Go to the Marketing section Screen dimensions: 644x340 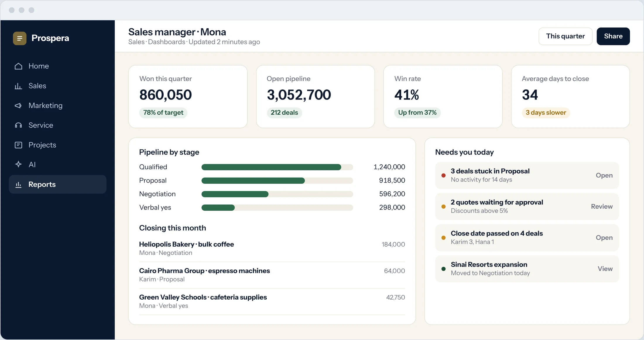pyautogui.click(x=58, y=106)
